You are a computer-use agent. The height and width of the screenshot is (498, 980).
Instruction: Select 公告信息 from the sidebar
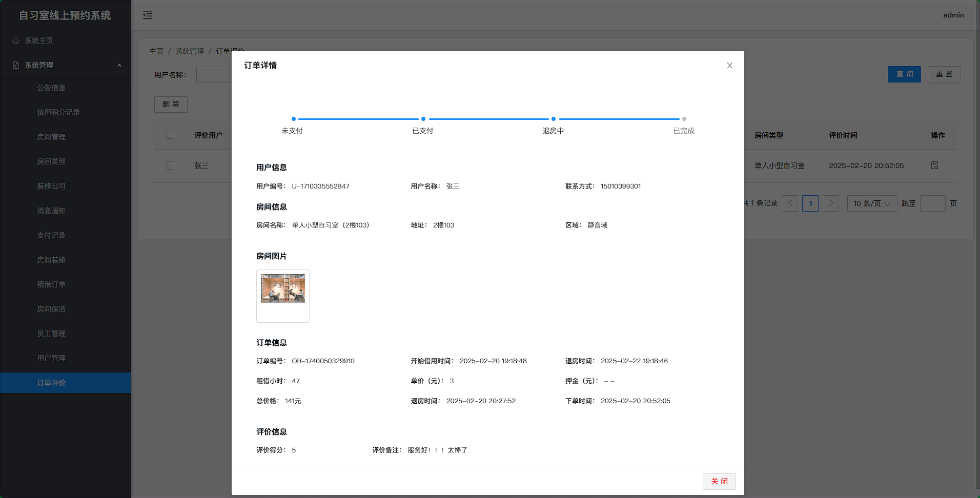(x=51, y=88)
